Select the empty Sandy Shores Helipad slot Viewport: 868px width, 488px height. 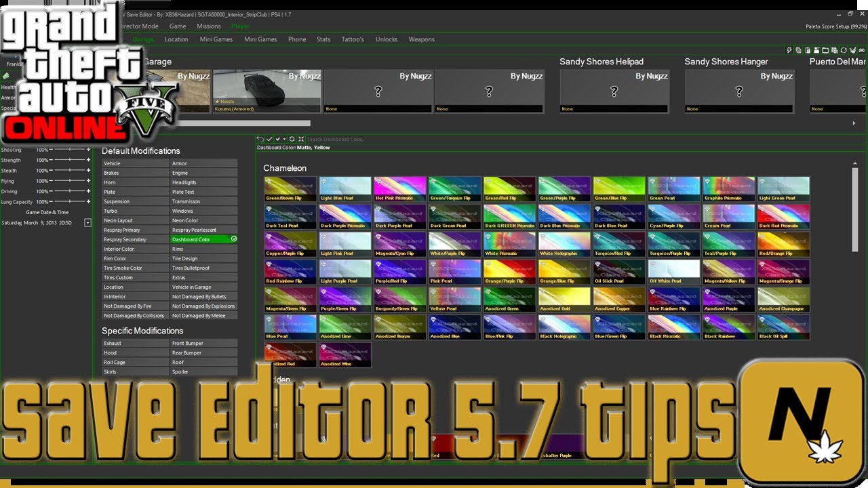coord(614,91)
